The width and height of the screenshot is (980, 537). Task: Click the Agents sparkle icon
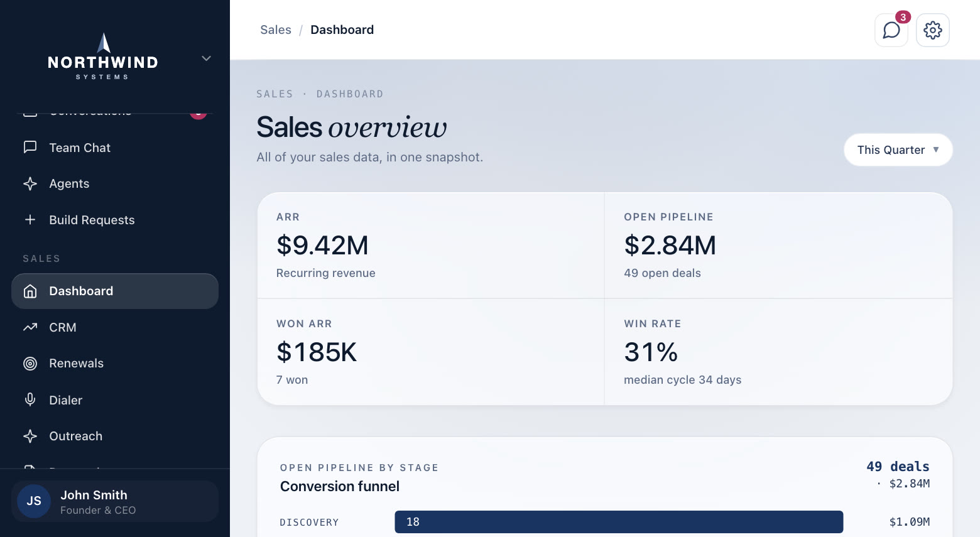[x=30, y=183]
